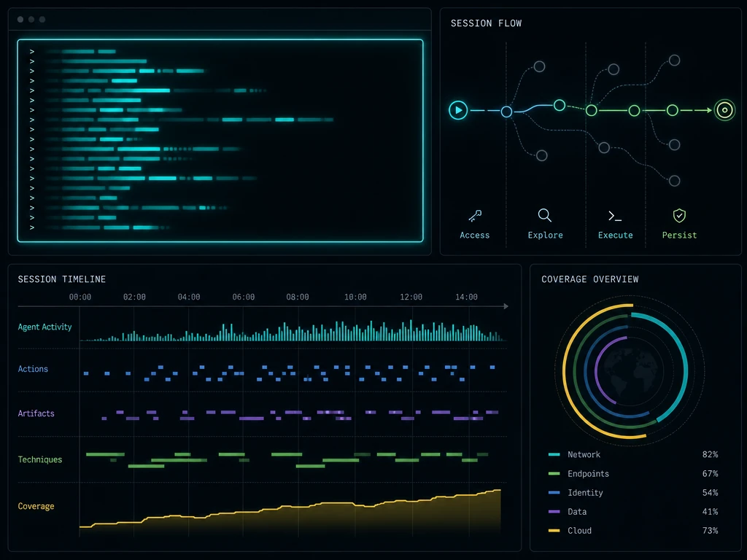Select the Explore label in Session Flow

tap(545, 236)
